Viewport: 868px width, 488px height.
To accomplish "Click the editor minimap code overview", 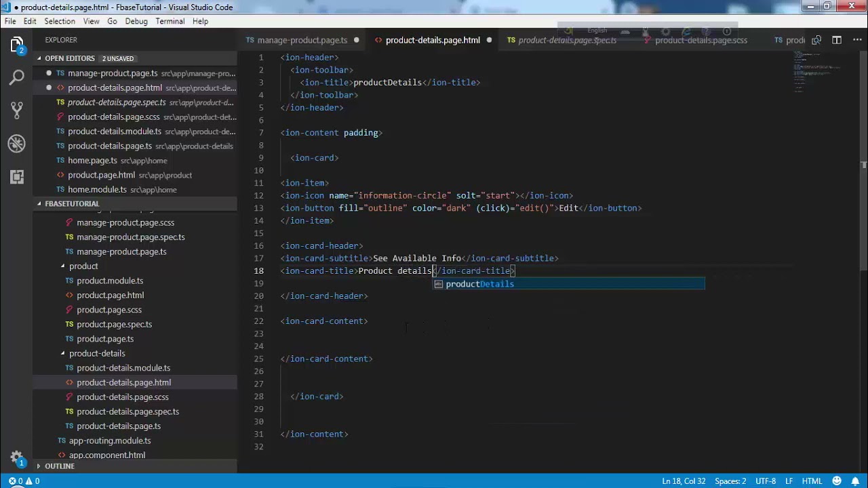I will (818, 72).
